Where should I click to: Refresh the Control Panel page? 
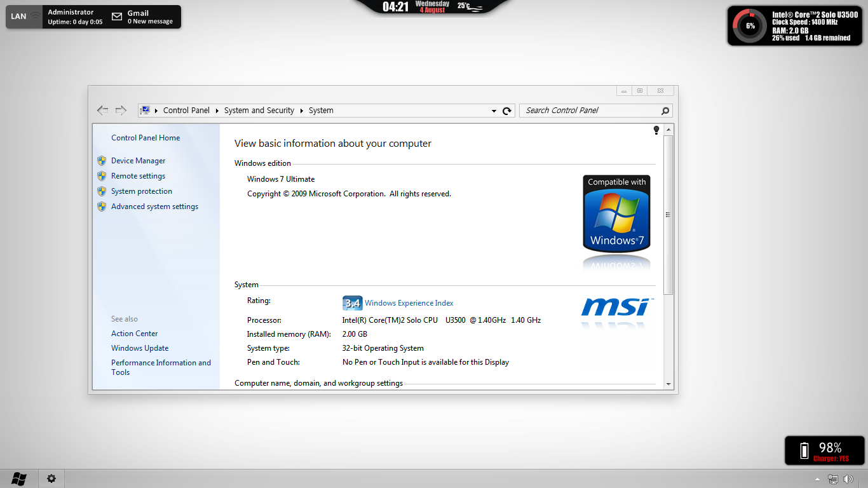(507, 111)
